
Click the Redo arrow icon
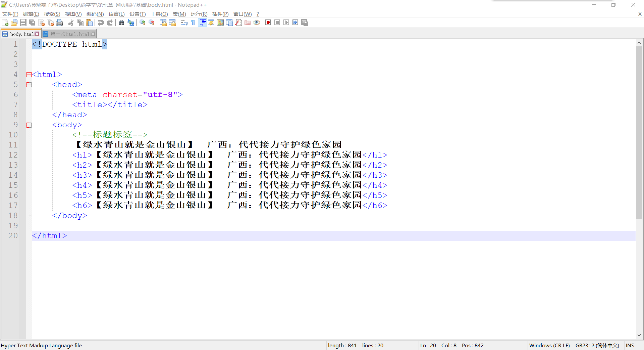pos(110,23)
